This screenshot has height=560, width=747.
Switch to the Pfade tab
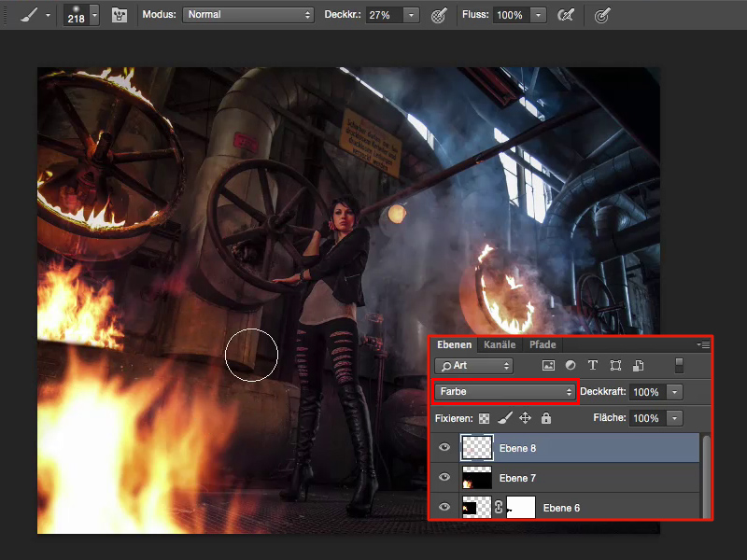click(x=543, y=344)
